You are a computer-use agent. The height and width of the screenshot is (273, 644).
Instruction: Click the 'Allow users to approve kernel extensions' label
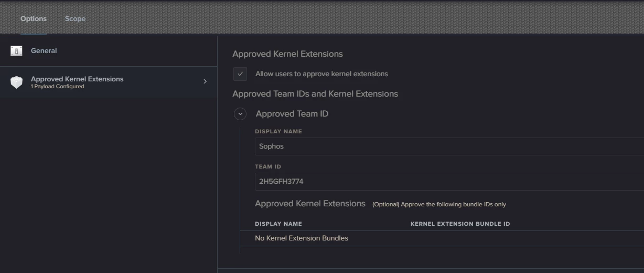click(x=321, y=74)
